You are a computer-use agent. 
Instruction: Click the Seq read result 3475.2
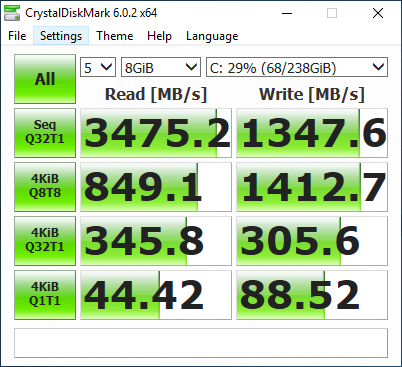click(156, 133)
